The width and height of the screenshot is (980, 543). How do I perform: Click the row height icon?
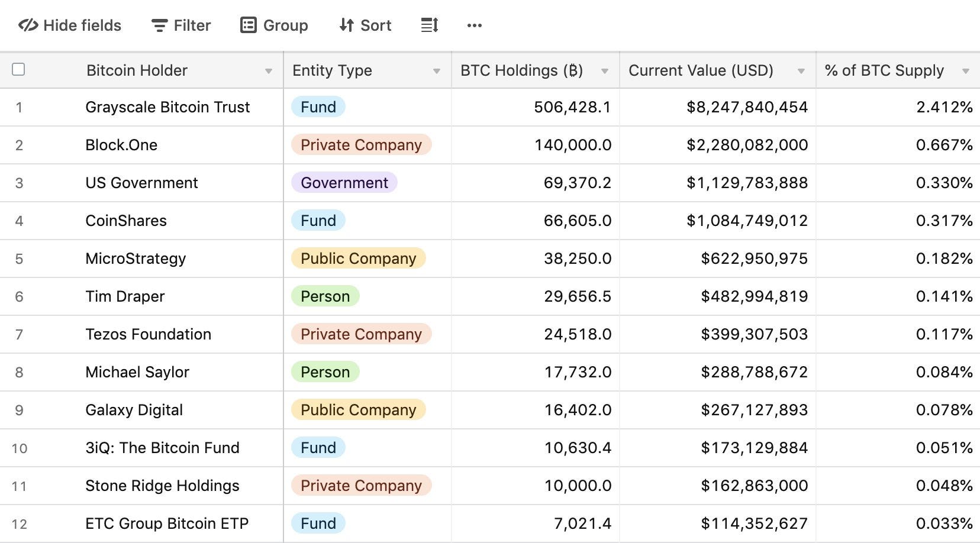pos(430,25)
